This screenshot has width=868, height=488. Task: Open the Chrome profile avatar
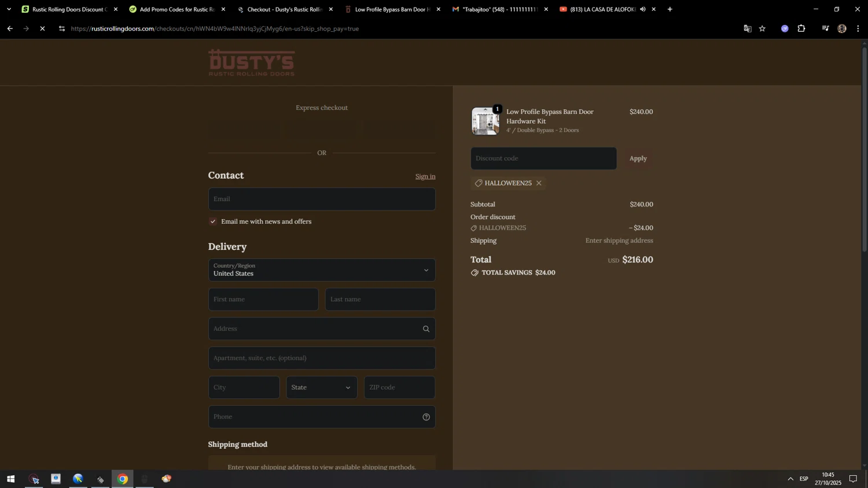click(842, 28)
